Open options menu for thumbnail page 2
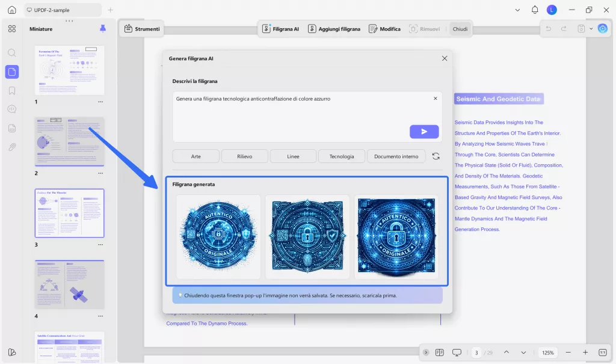This screenshot has width=616, height=364. coord(100,173)
